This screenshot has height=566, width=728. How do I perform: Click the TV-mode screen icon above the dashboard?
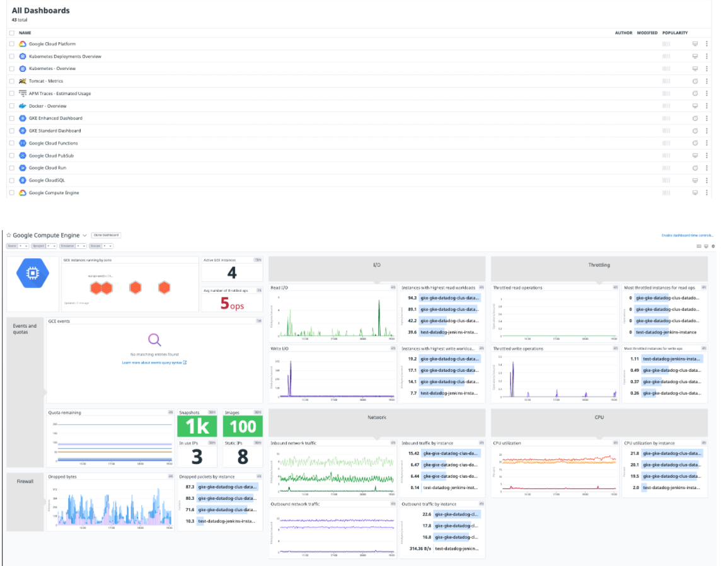(706, 246)
